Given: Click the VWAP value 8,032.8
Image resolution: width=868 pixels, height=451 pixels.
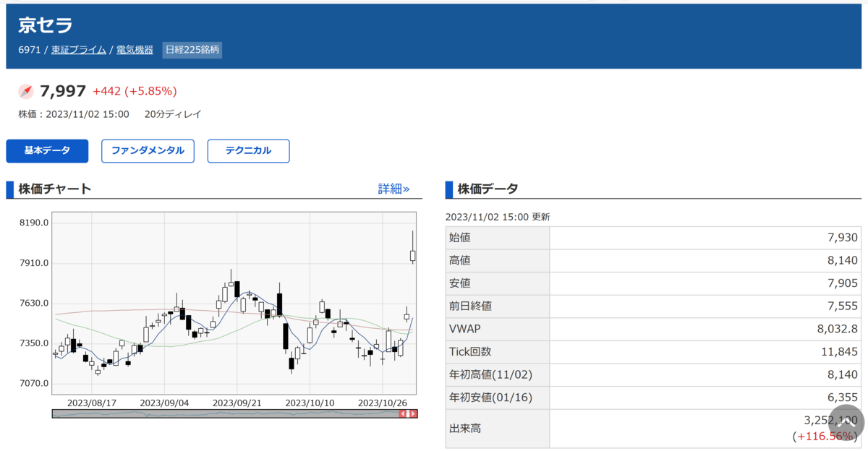Looking at the screenshot, I should [838, 329].
